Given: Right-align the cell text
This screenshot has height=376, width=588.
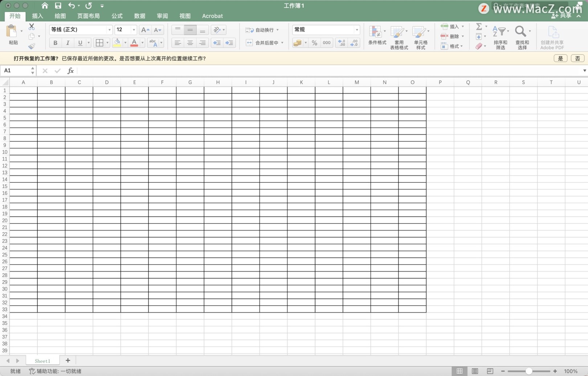Looking at the screenshot, I should click(203, 43).
